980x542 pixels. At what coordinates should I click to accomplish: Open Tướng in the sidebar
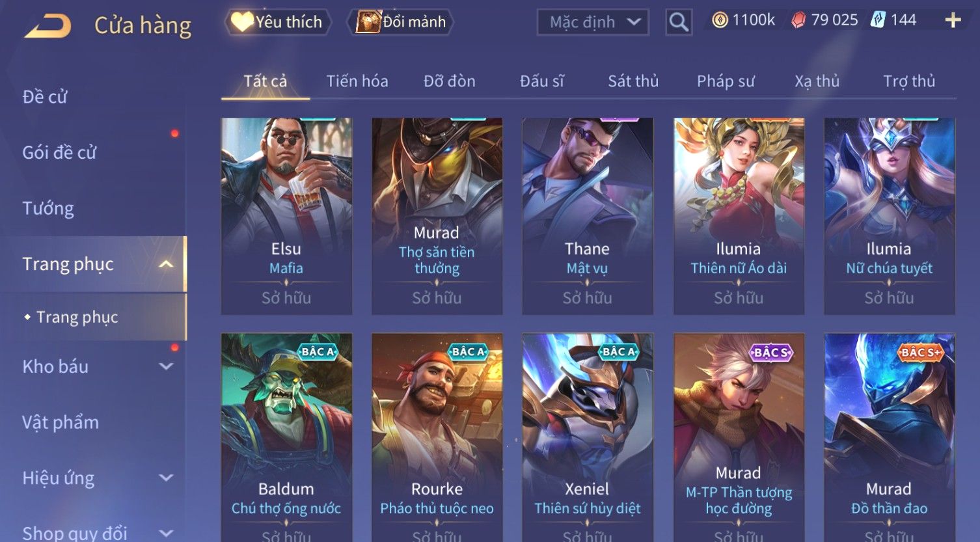coord(48,208)
